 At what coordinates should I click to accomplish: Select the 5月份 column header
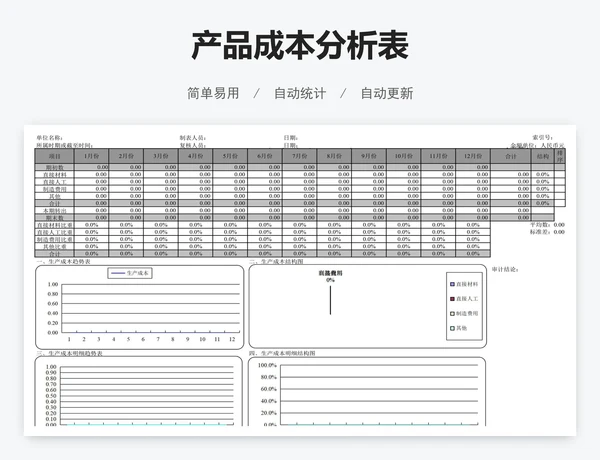click(230, 156)
